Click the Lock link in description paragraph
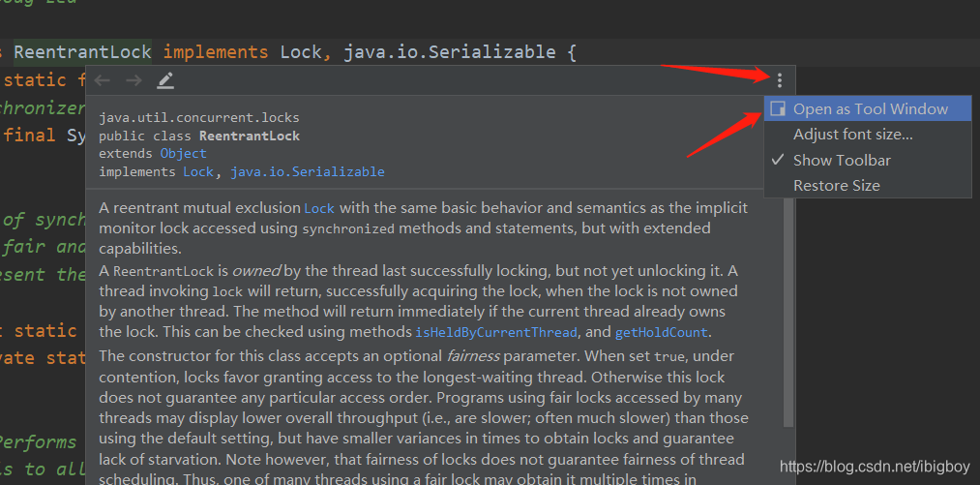The width and height of the screenshot is (980, 485). [x=319, y=208]
